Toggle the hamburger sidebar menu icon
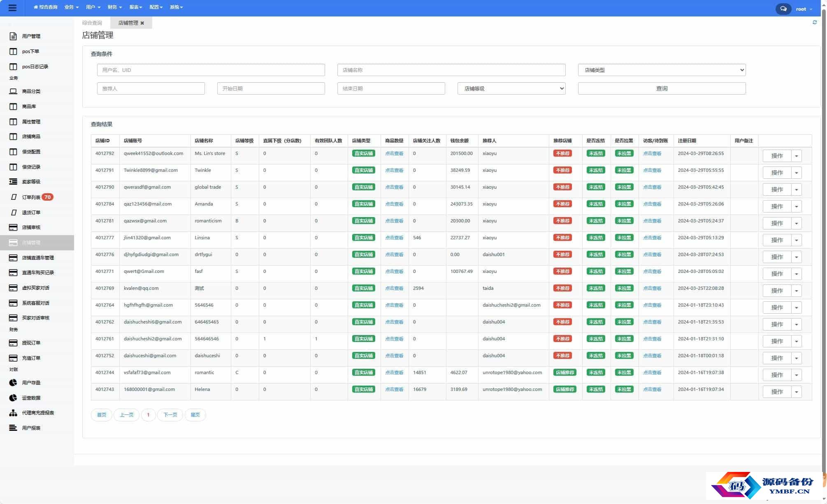827x504 pixels. point(13,8)
